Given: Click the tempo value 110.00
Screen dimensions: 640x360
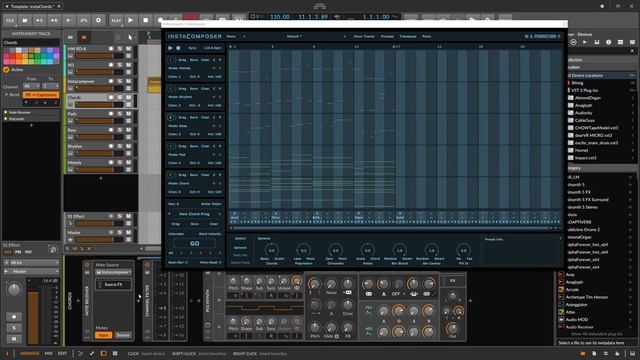Looking at the screenshot, I should [x=280, y=17].
